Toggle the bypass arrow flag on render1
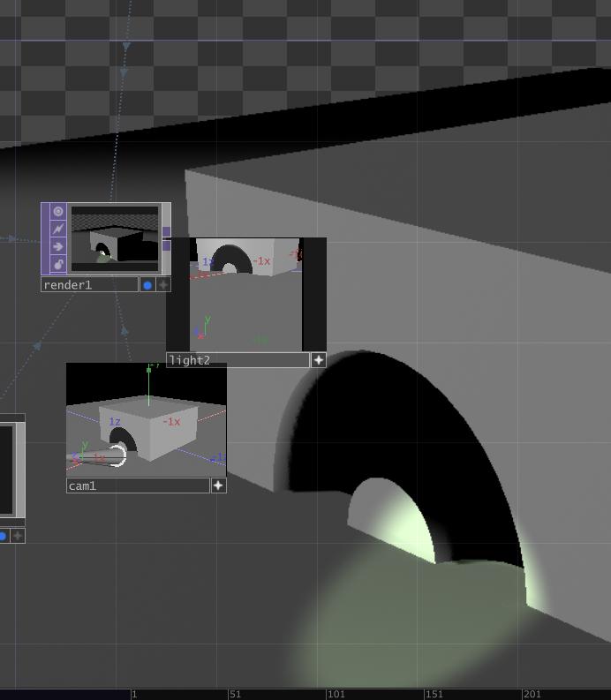The height and width of the screenshot is (700, 611). click(x=58, y=246)
